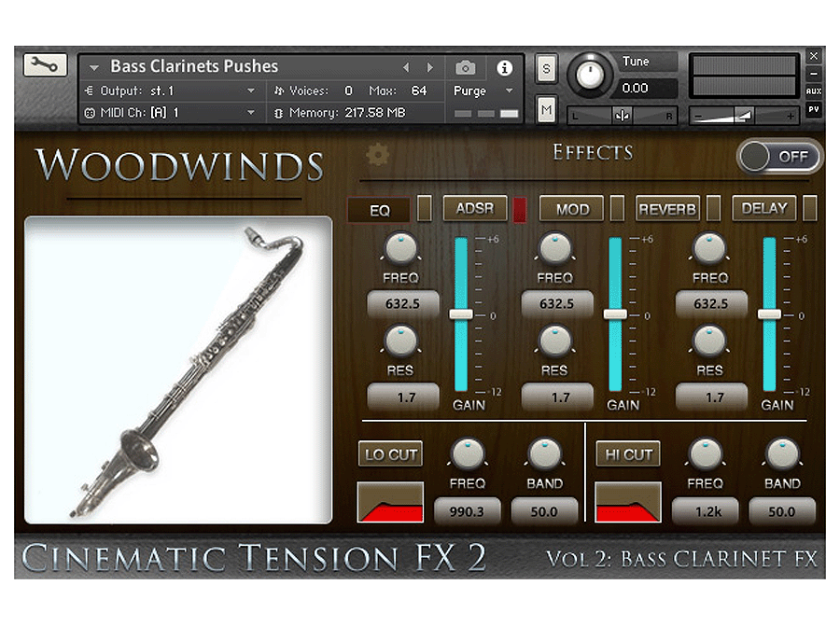This screenshot has height=627, width=840.
Task: Click HI CUT 50.0 band value
Action: tap(782, 511)
